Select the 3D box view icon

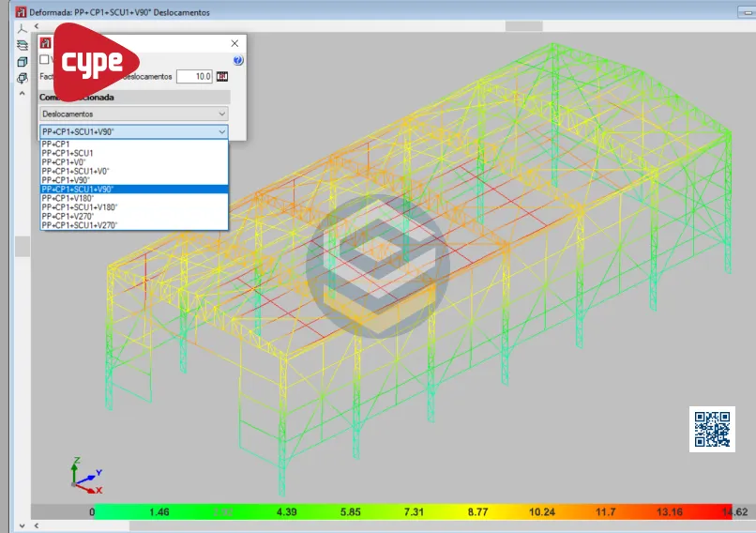point(23,61)
